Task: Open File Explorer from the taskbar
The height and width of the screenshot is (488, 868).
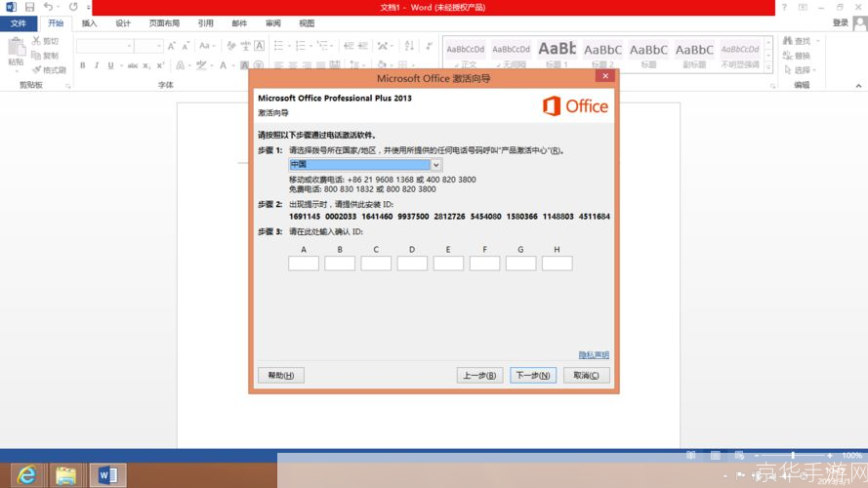Action: click(x=65, y=474)
